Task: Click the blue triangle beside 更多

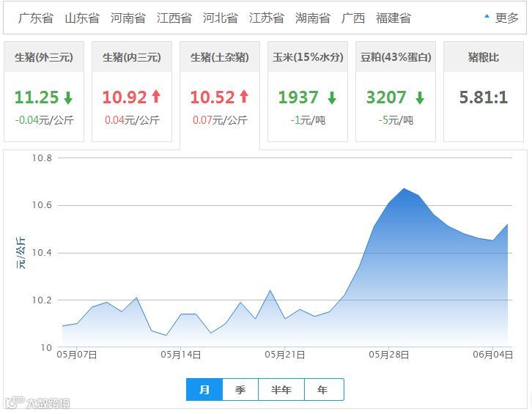Action: 487,16
